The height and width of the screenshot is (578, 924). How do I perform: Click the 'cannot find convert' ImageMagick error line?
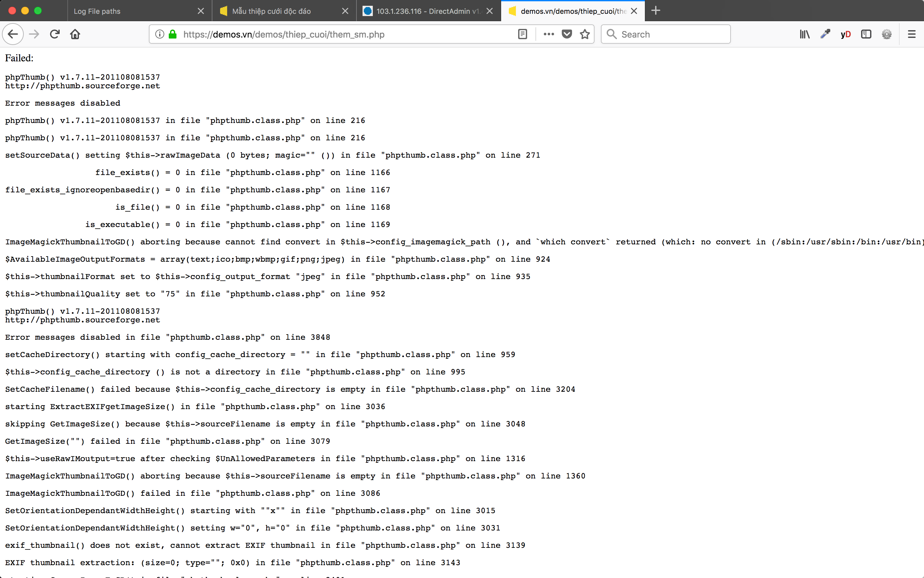(464, 242)
